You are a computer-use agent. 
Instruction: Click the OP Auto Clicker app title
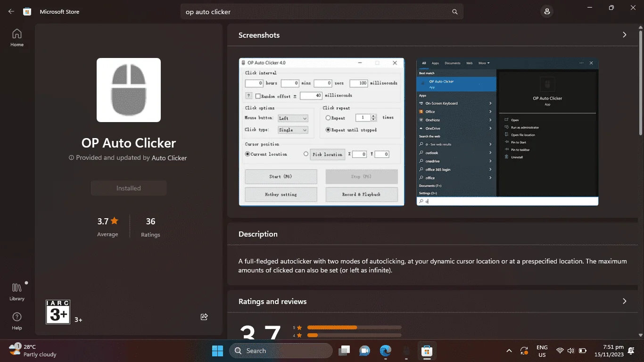coord(129,143)
